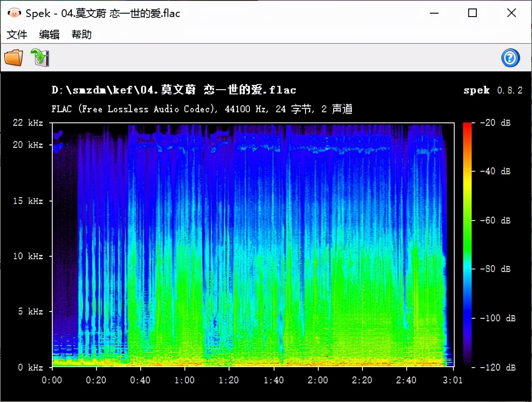Viewport: 532px width, 402px height.
Task: Click the 1:40 timestamp on the time axis
Action: [274, 380]
